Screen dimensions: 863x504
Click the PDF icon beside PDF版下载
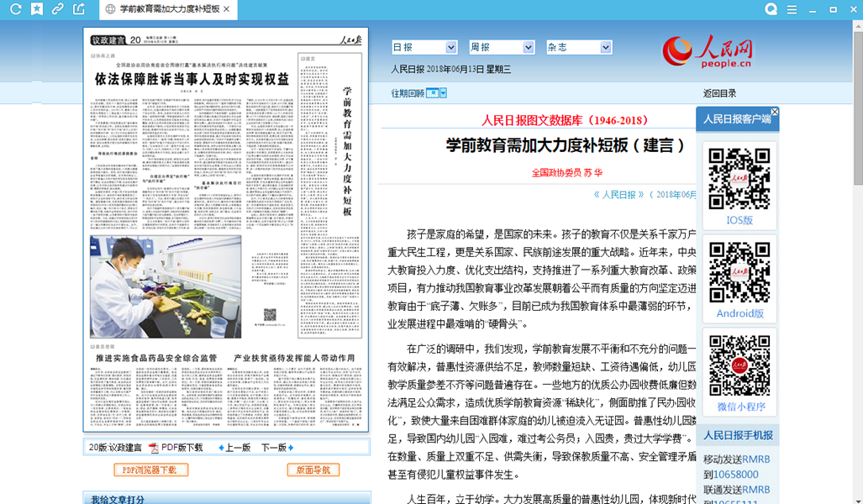tap(154, 448)
